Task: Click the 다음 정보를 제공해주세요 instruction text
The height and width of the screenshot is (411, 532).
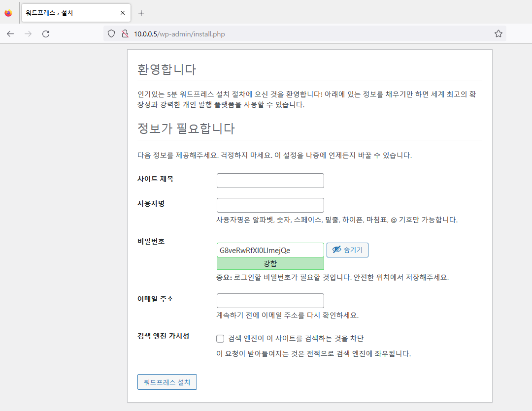Action: tap(274, 156)
